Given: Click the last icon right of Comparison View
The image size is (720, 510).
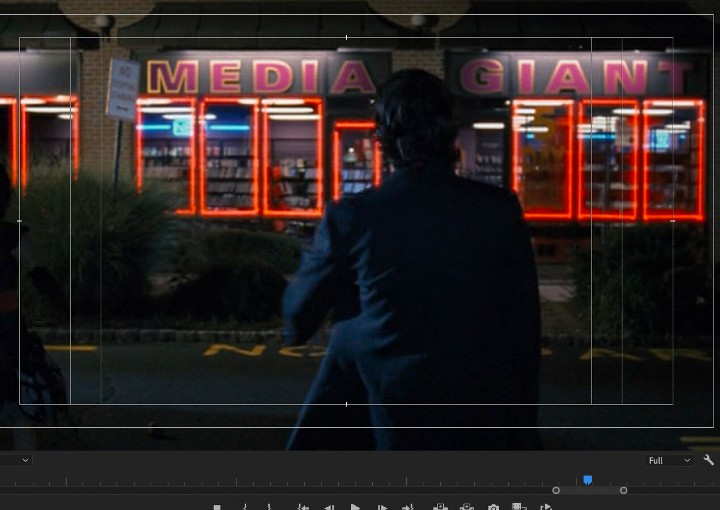Looking at the screenshot, I should pos(546,507).
